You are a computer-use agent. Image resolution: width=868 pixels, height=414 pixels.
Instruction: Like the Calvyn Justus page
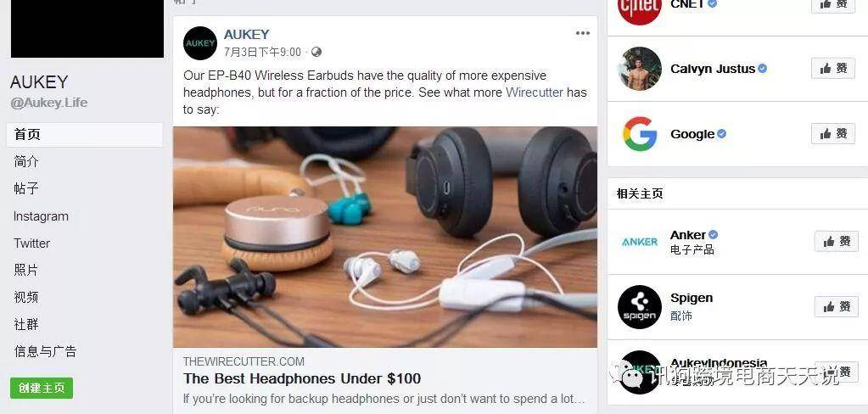tap(833, 68)
